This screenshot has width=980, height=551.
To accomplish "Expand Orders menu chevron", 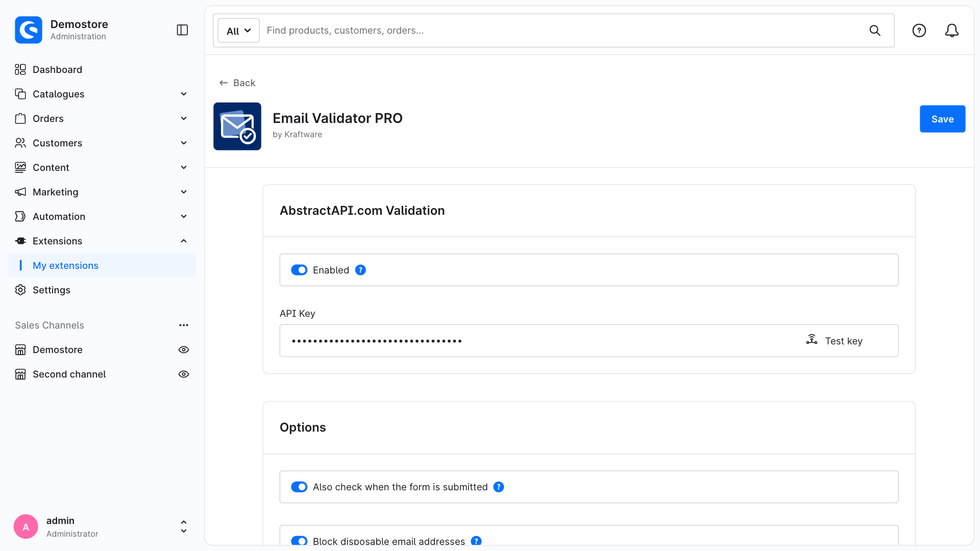I will pyautogui.click(x=184, y=118).
